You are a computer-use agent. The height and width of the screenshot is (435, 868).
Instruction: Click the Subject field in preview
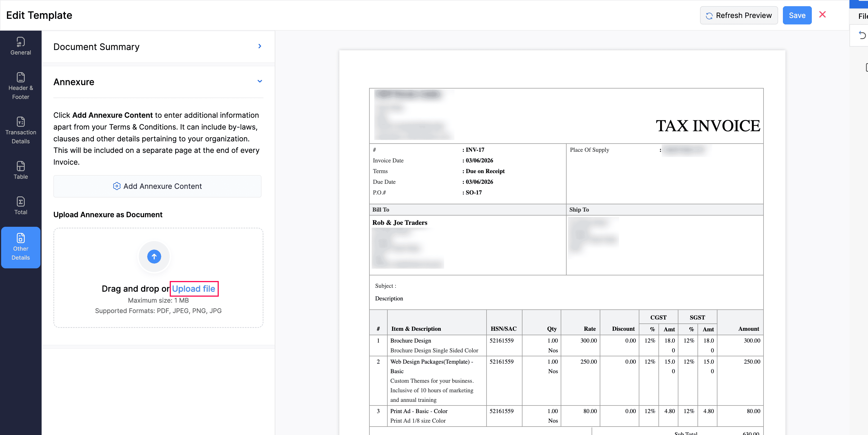(x=385, y=286)
